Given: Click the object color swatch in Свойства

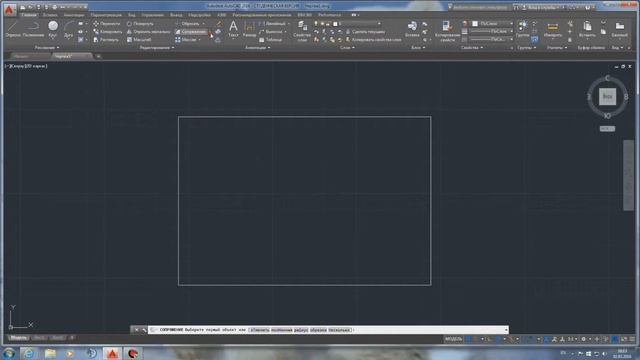Looking at the screenshot, I should (475, 24).
